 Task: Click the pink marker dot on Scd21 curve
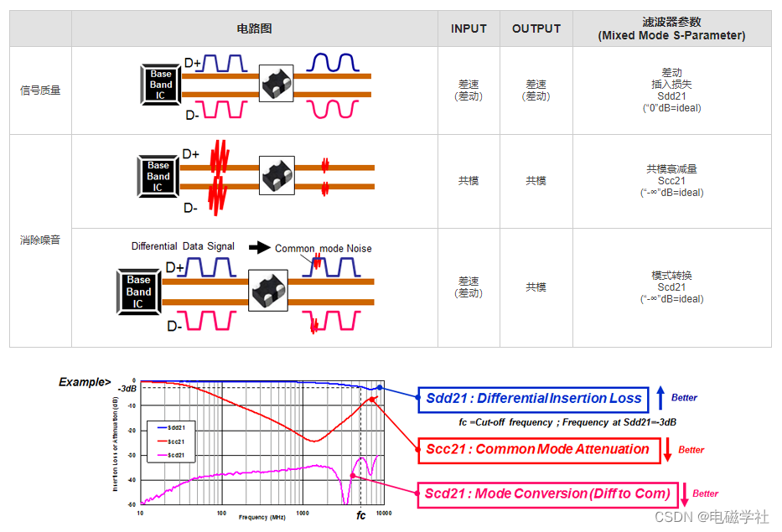[353, 476]
